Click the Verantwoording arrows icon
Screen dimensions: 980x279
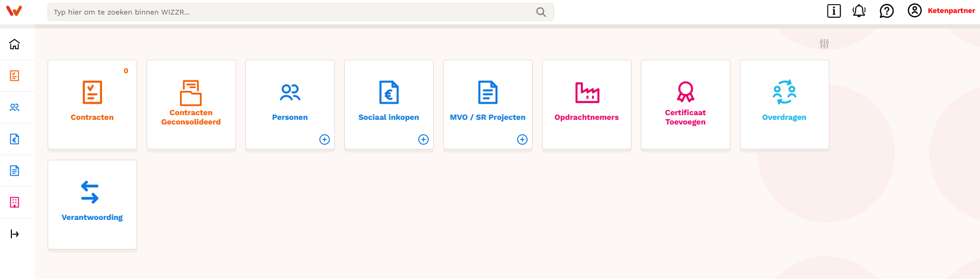(x=90, y=192)
